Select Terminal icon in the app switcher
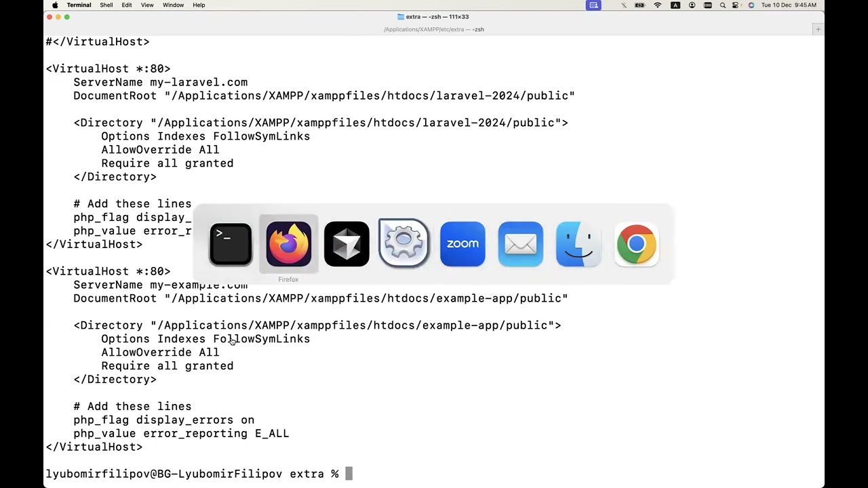Screen dimensions: 868x488 (x=231, y=244)
